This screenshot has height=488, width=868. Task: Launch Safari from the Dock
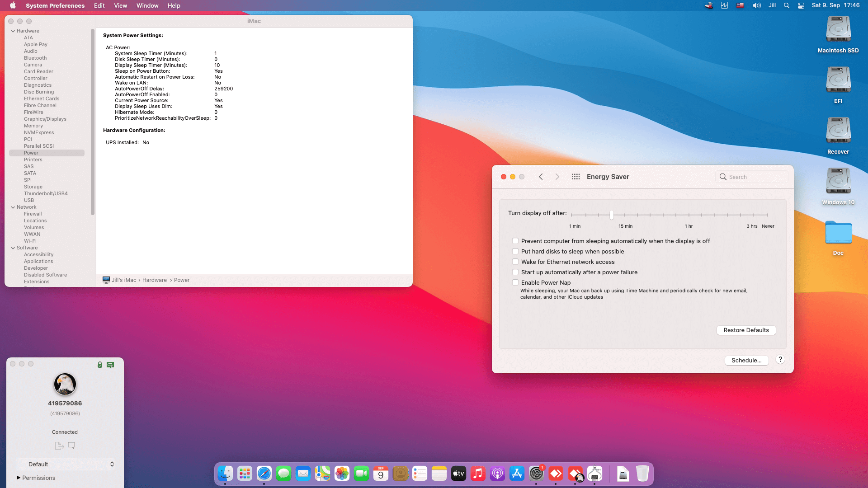(x=264, y=474)
